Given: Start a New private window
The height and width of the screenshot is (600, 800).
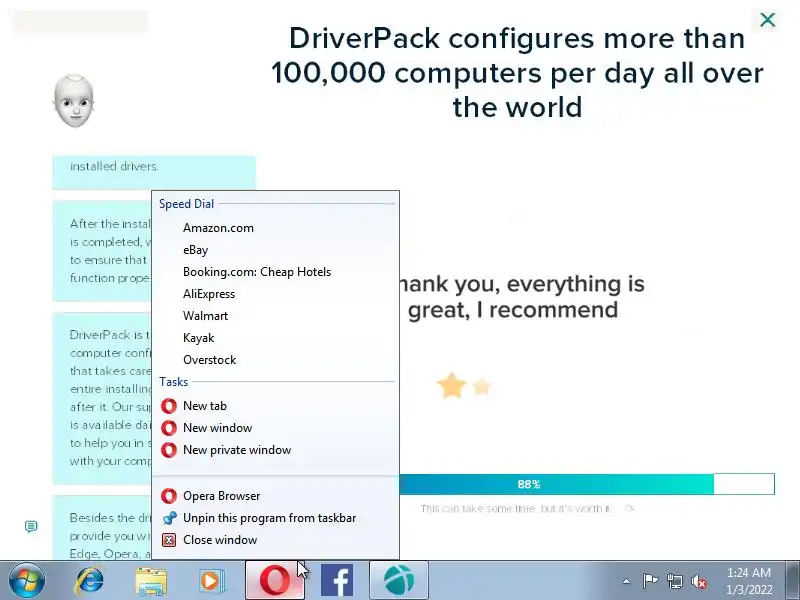Looking at the screenshot, I should [x=276, y=449].
